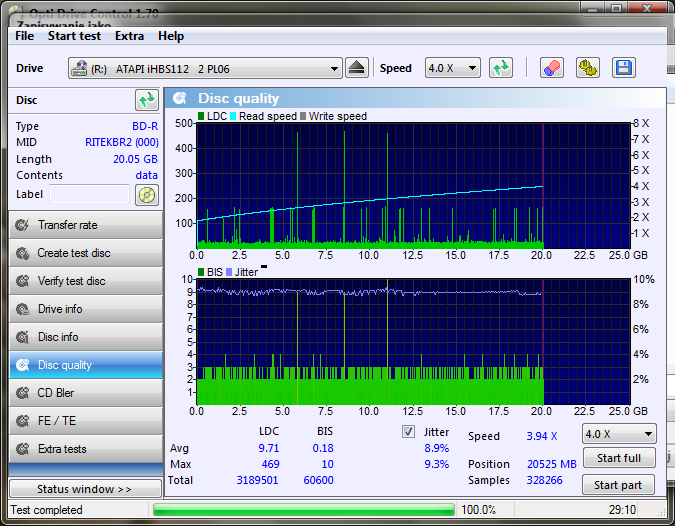Click the Create test disc icon

(x=22, y=253)
